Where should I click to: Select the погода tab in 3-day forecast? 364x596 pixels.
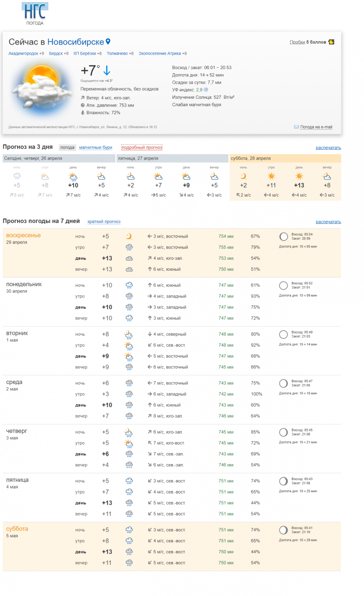coord(67,147)
